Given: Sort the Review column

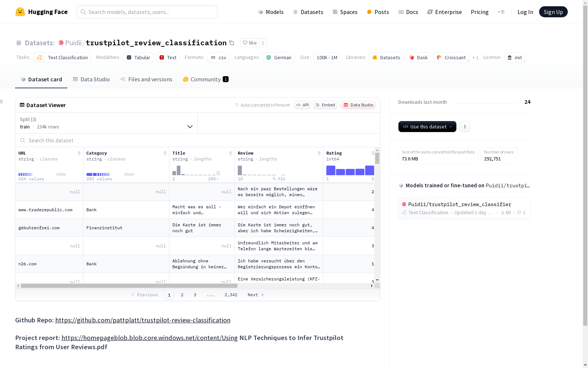Looking at the screenshot, I should pyautogui.click(x=319, y=153).
